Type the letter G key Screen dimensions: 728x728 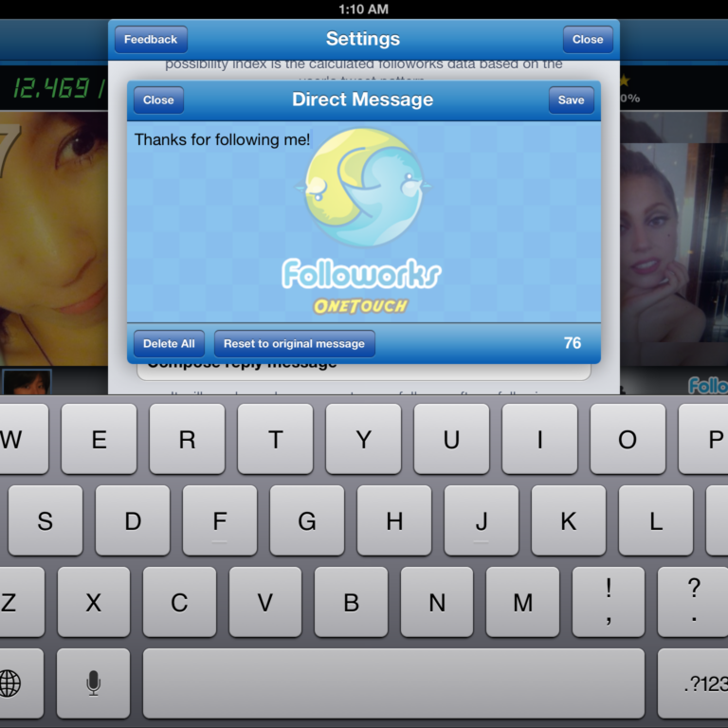[x=307, y=520]
